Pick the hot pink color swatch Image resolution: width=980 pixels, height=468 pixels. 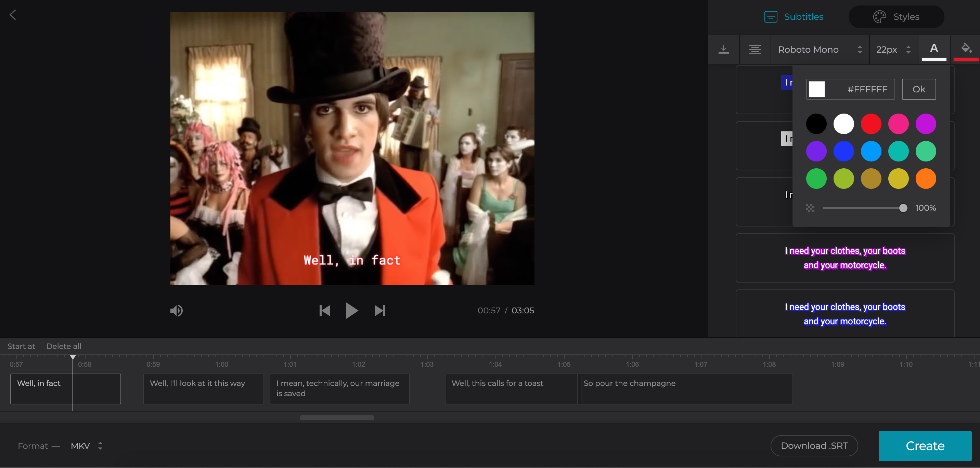899,123
